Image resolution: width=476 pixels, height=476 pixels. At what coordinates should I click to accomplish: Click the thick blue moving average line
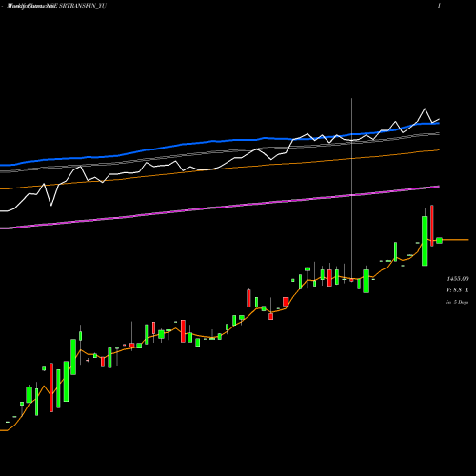pyautogui.click(x=220, y=141)
